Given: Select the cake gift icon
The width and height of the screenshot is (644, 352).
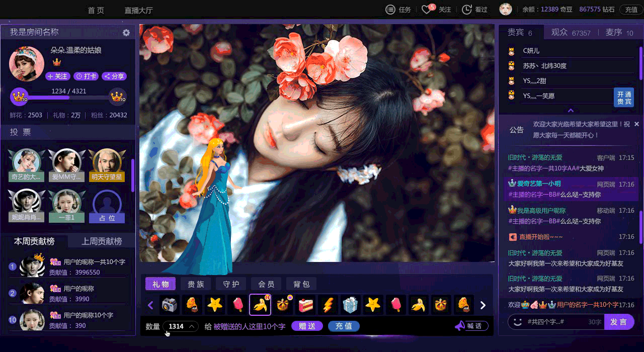Looking at the screenshot, I should click(305, 305).
